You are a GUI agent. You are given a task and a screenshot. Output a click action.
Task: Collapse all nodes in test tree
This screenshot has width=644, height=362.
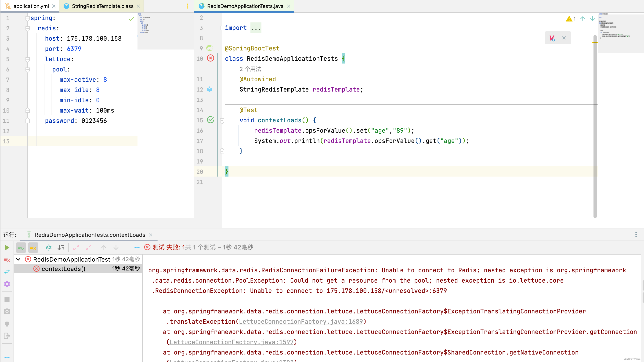88,247
